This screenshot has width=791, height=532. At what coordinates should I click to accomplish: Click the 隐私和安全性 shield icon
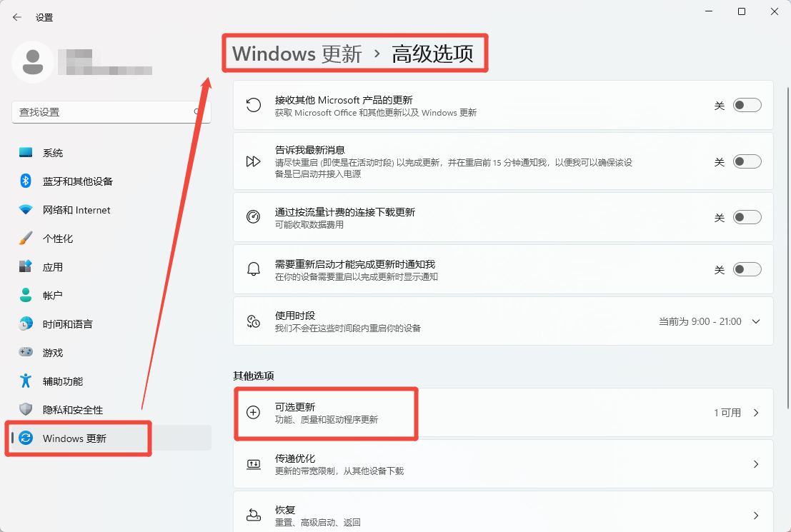coord(26,409)
